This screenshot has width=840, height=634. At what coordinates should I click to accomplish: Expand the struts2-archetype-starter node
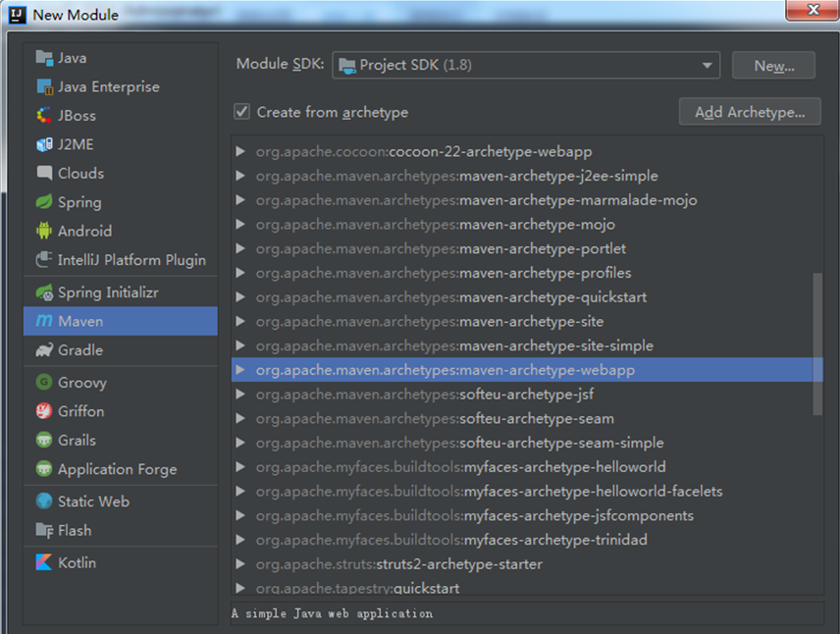240,563
